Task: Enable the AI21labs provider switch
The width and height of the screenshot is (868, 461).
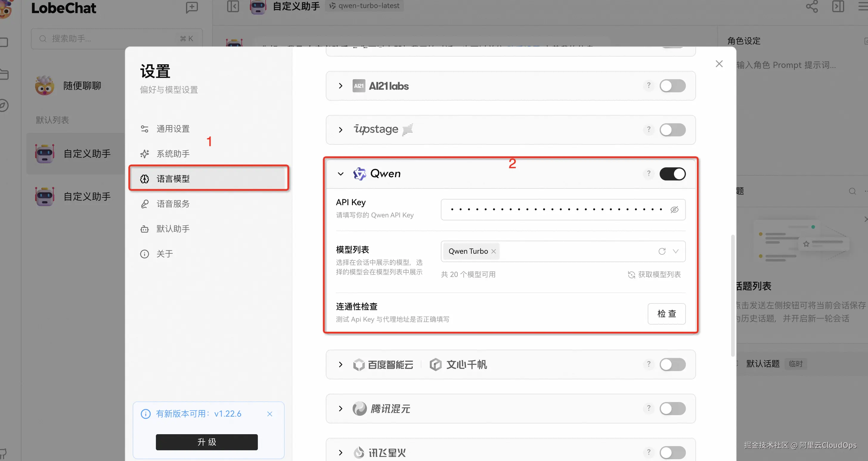Action: pyautogui.click(x=672, y=85)
